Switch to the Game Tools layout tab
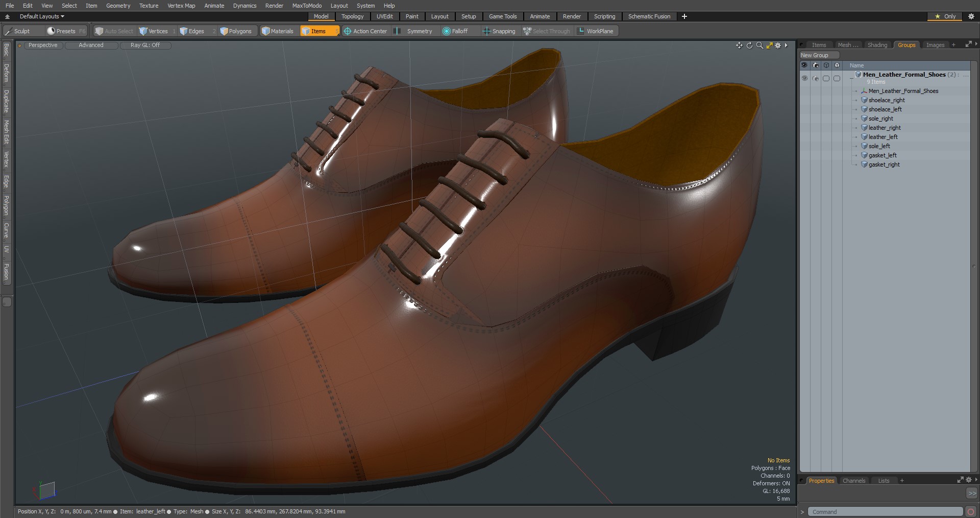This screenshot has height=518, width=980. 503,16
